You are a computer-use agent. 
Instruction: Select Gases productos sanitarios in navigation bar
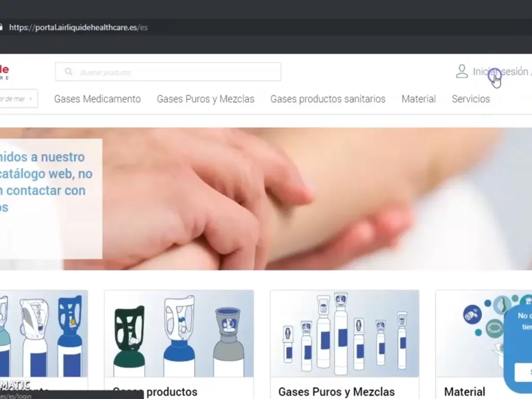click(x=328, y=99)
